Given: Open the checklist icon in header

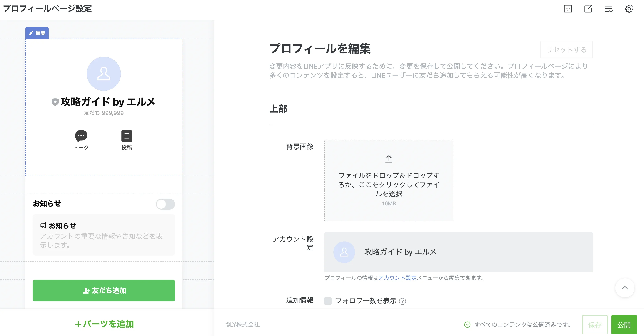Looking at the screenshot, I should pyautogui.click(x=609, y=9).
